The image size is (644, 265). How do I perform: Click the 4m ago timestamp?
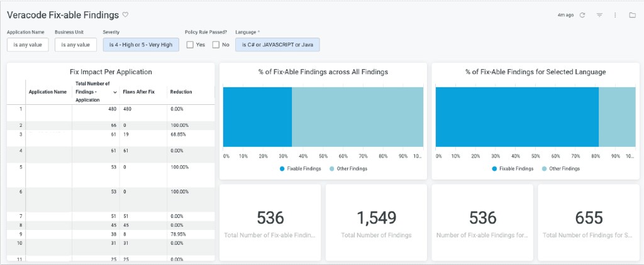click(x=565, y=15)
